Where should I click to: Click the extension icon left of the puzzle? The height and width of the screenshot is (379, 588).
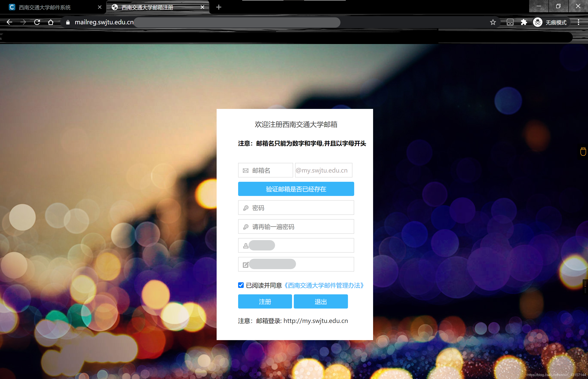(510, 22)
